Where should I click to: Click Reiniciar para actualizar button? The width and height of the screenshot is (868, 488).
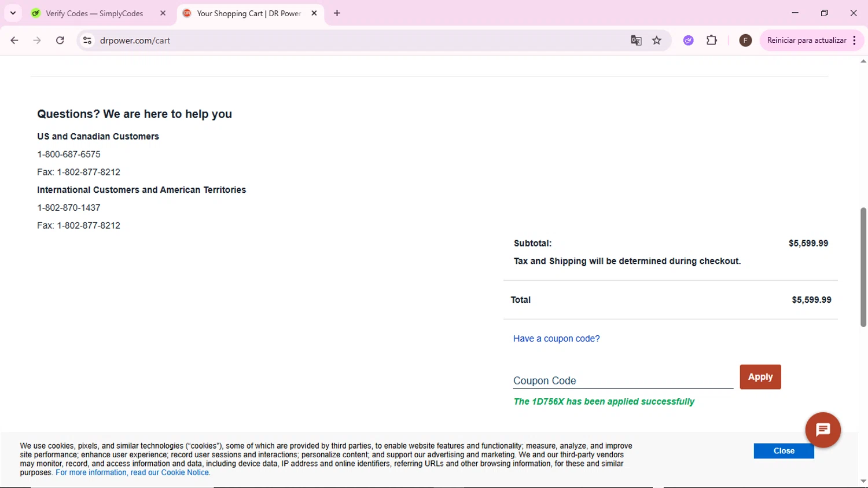807,41
